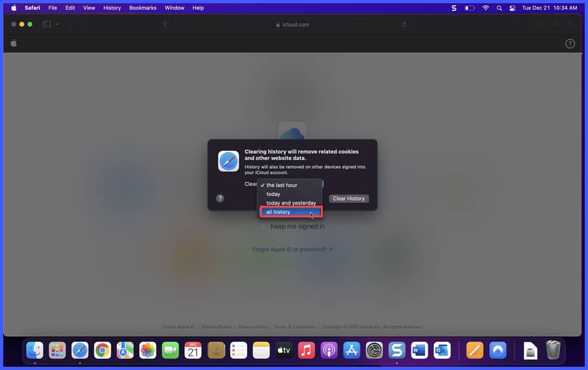588x370 pixels.
Task: Pick the "today" time range option
Action: click(274, 194)
